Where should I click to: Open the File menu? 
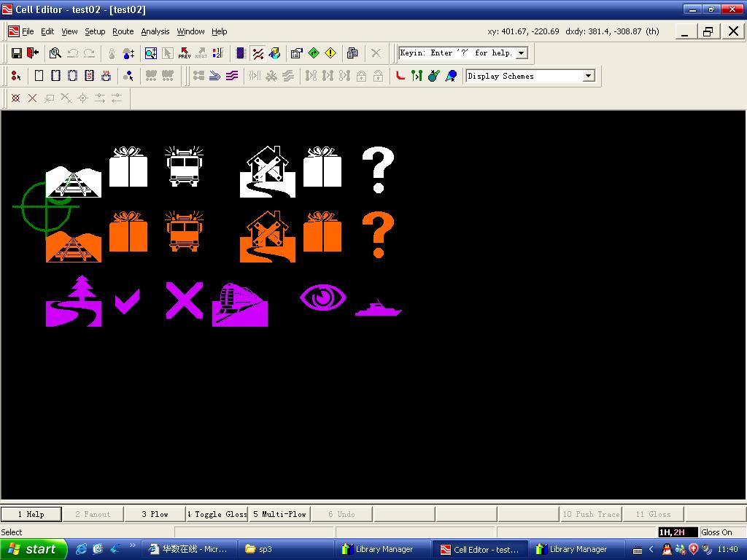point(28,31)
